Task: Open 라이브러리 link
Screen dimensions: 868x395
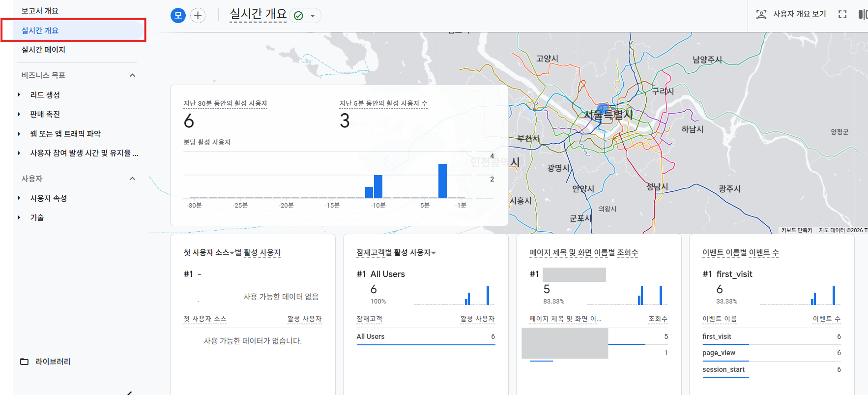Action: click(53, 362)
